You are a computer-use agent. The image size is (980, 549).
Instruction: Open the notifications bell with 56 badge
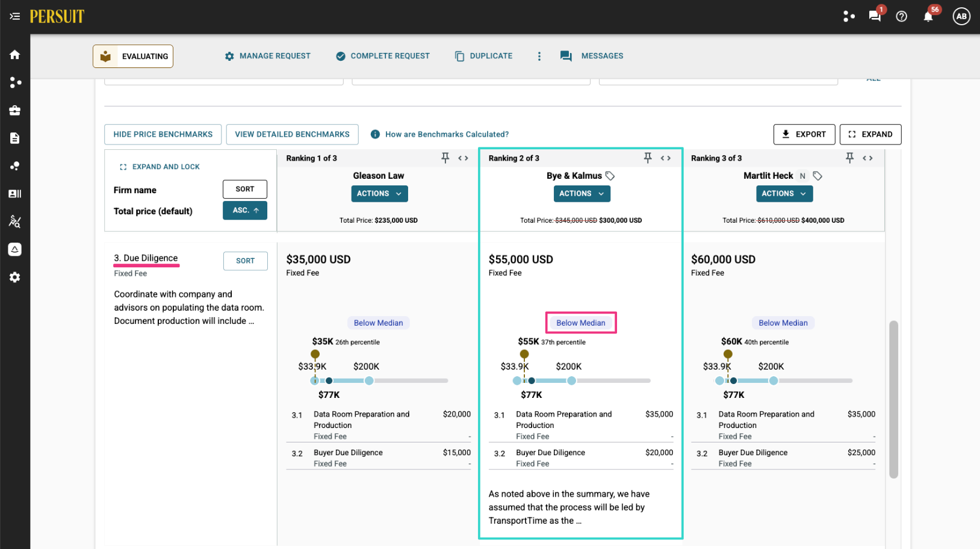coord(928,16)
